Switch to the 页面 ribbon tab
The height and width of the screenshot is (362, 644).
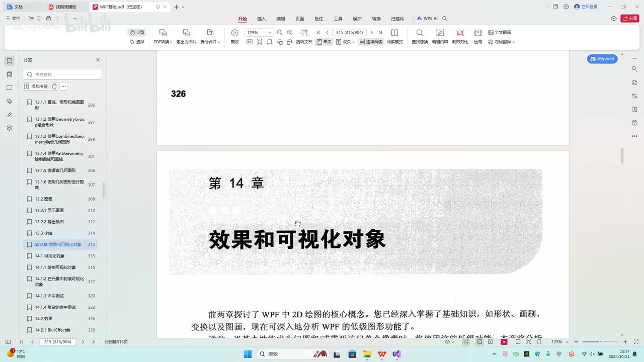point(300,19)
